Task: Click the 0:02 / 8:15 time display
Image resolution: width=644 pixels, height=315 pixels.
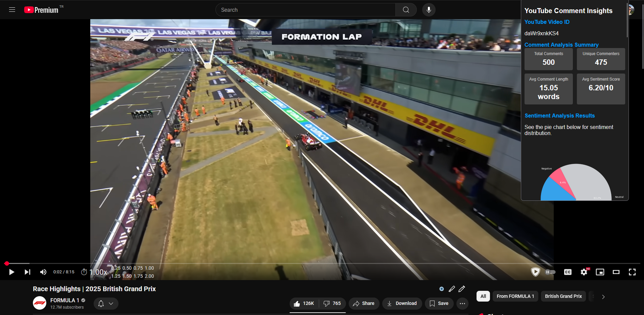Action: point(64,272)
